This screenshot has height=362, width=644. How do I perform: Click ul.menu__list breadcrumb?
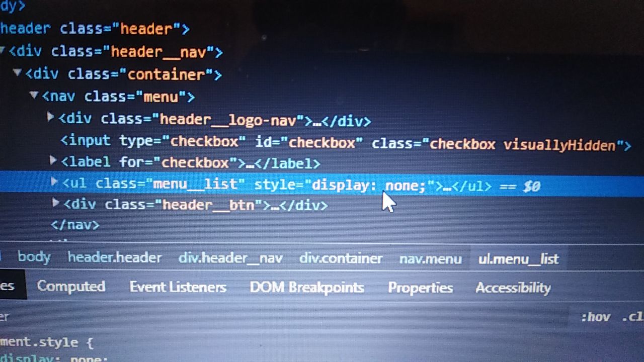click(518, 259)
